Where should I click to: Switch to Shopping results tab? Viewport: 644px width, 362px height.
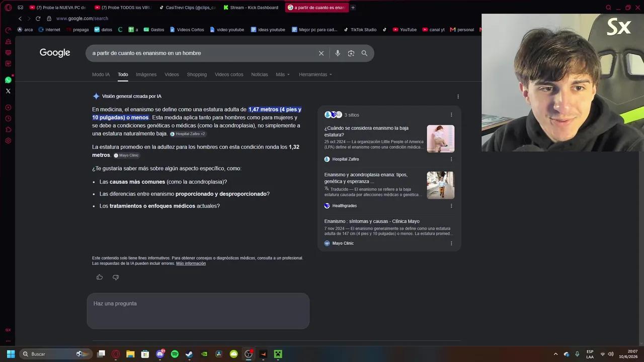[x=197, y=74]
